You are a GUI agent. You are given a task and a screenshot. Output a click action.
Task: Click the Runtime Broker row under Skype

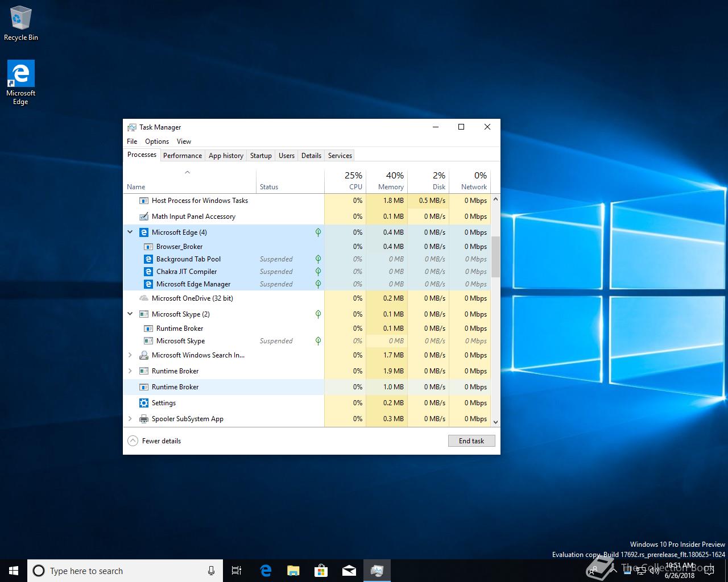coord(307,329)
